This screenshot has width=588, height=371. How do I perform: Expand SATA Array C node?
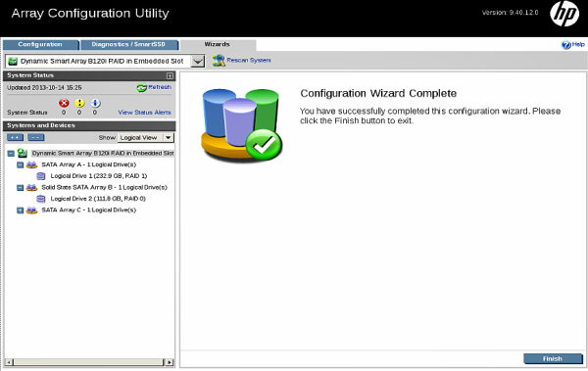coord(21,210)
